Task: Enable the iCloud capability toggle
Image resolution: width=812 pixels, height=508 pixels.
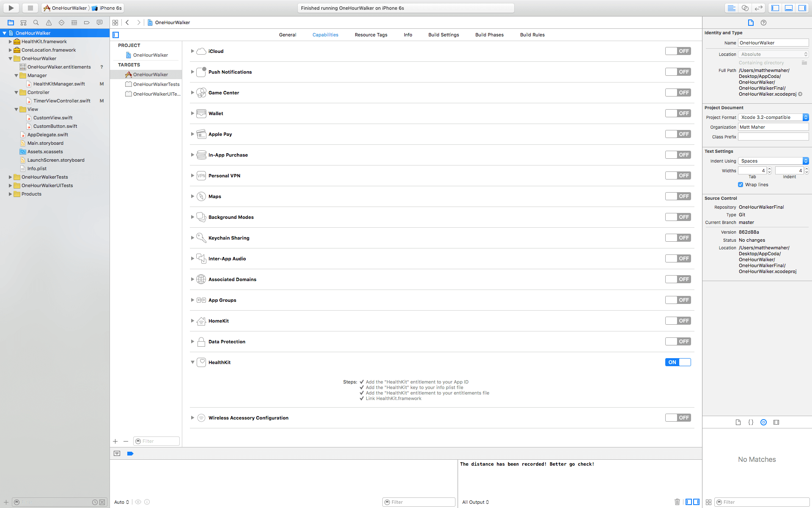Action: 678,51
